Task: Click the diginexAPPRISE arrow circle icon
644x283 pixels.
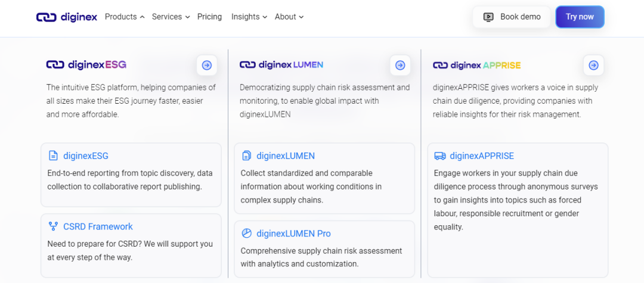Action: click(593, 65)
